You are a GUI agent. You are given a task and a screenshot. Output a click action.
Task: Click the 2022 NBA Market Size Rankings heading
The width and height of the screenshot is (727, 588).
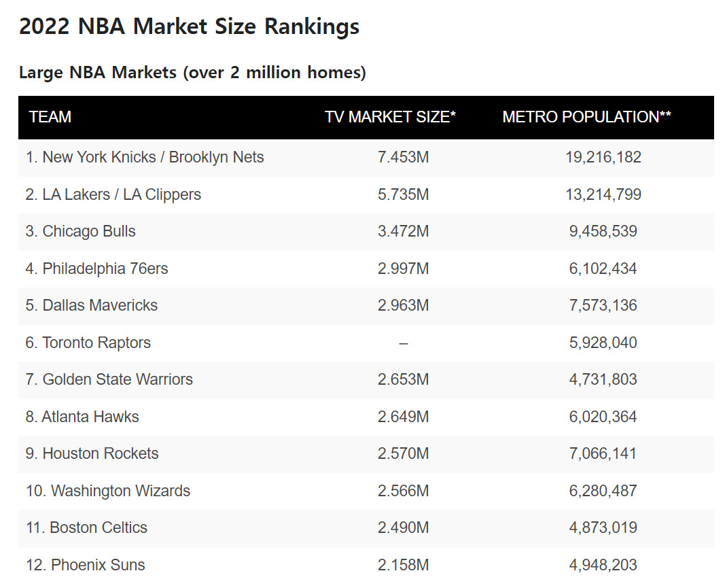pyautogui.click(x=189, y=27)
